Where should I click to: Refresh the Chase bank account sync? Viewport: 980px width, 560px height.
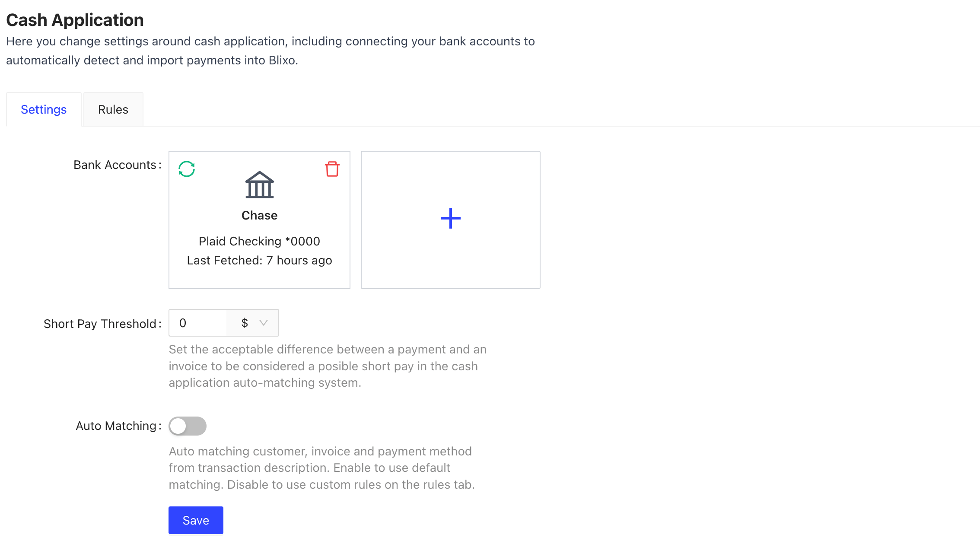pos(187,169)
